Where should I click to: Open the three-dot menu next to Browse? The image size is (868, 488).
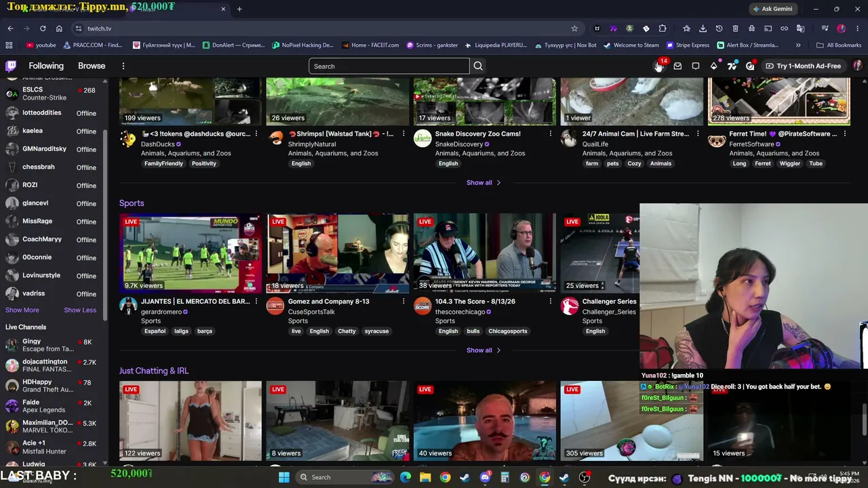pyautogui.click(x=123, y=66)
